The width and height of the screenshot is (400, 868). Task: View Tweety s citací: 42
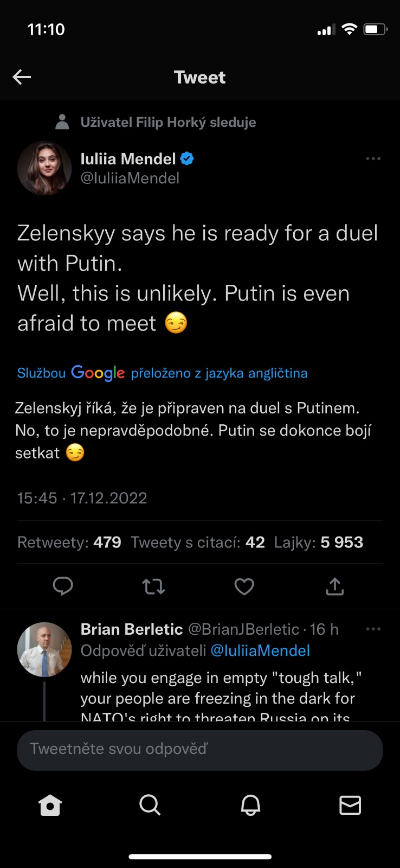pyautogui.click(x=198, y=542)
